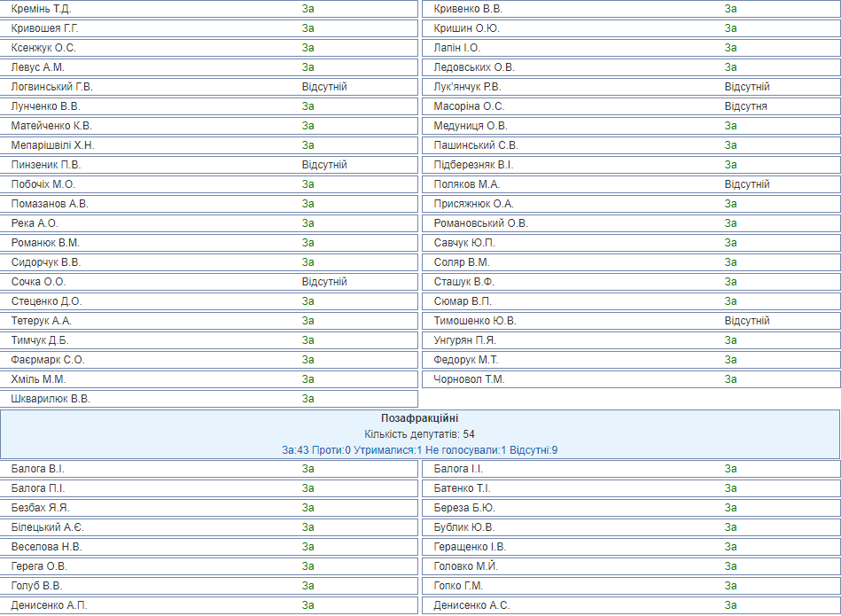Click Матейченко К.В. name
Image resolution: width=841 pixels, height=616 pixels.
51,126
